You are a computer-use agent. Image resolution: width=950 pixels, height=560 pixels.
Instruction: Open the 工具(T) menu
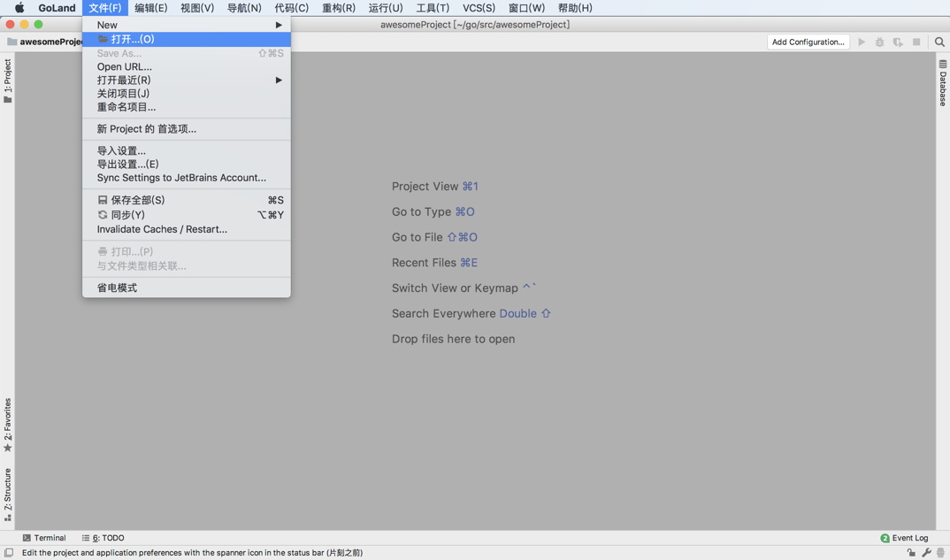433,8
